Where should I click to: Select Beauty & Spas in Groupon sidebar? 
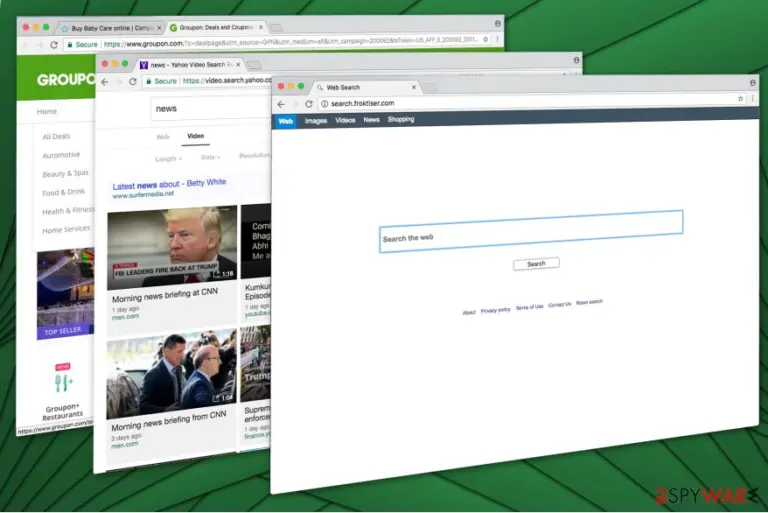point(65,173)
